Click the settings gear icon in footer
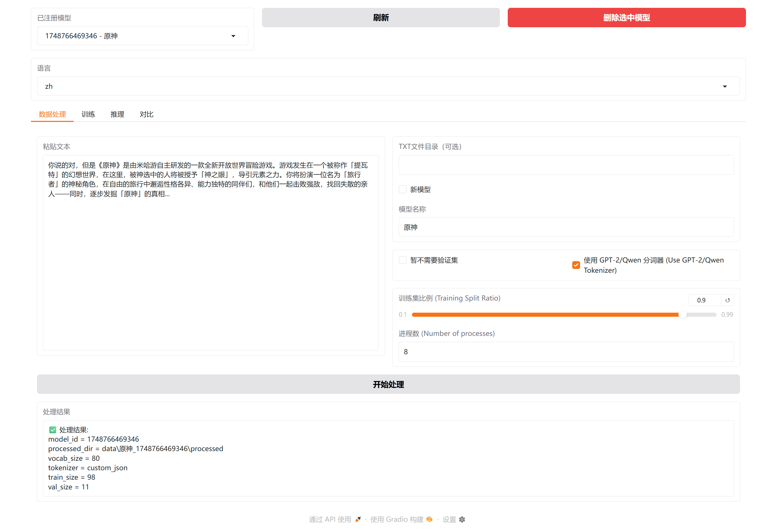This screenshot has height=532, width=777. 462,519
